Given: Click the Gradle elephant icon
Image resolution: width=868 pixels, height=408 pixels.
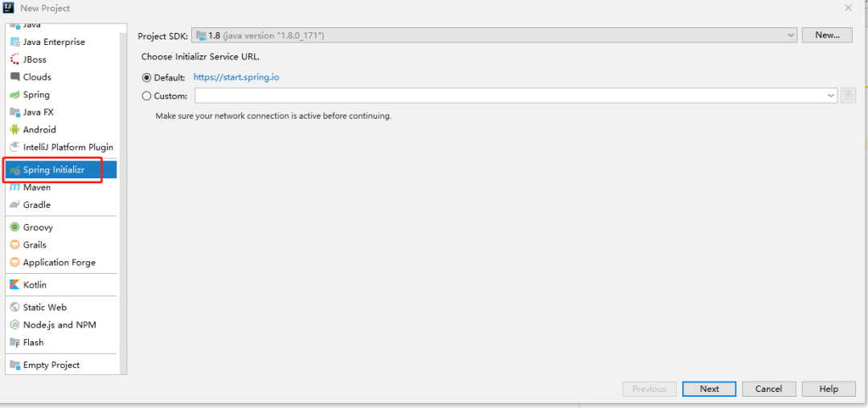Looking at the screenshot, I should (15, 205).
